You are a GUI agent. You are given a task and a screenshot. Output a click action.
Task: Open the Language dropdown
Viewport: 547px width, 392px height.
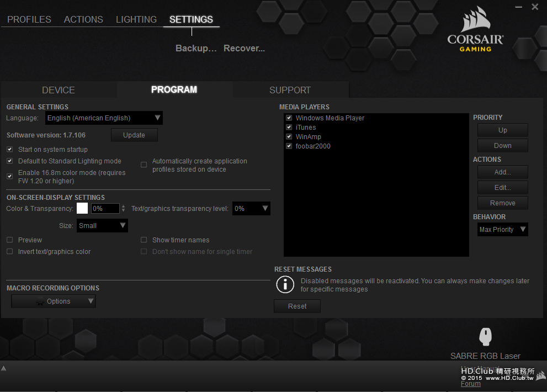(x=104, y=118)
